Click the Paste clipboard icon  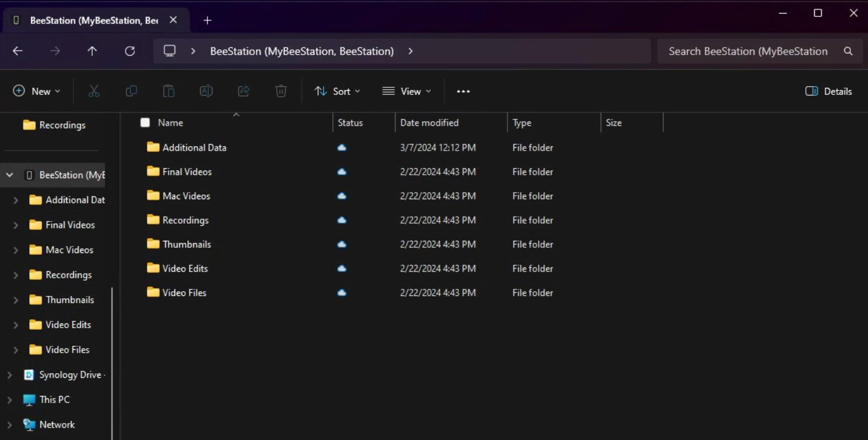click(169, 91)
